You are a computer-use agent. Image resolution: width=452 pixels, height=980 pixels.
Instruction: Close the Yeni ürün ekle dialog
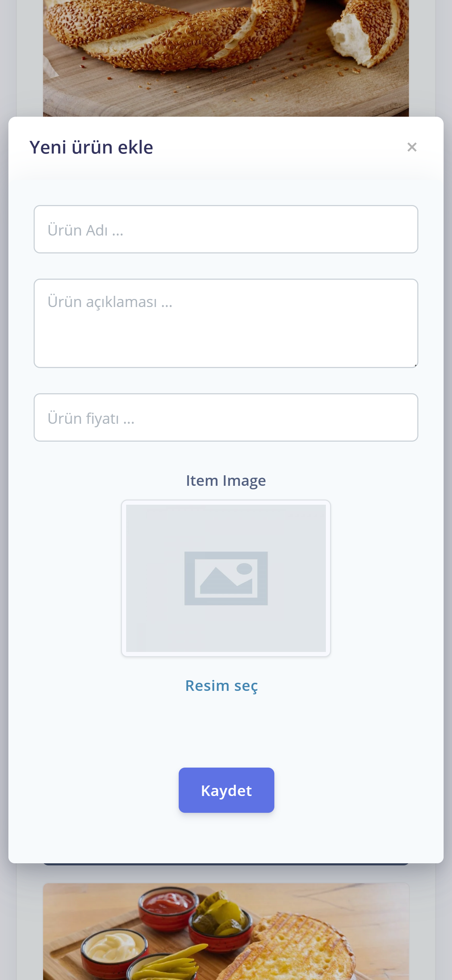(412, 147)
